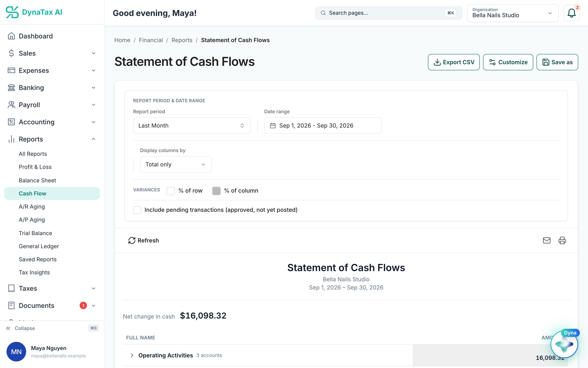Open the date range picker field
Viewport: 588px width, 368px height.
[x=323, y=126]
